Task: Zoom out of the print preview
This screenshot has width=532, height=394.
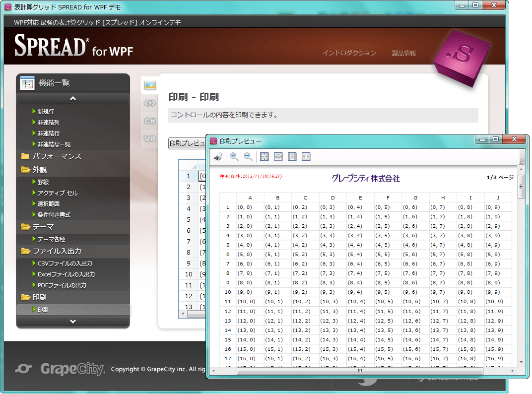Action: point(248,157)
